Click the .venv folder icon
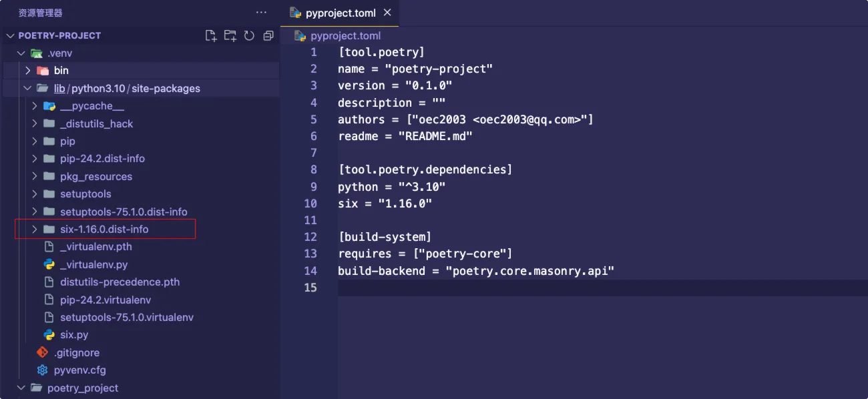868x399 pixels. coord(37,53)
